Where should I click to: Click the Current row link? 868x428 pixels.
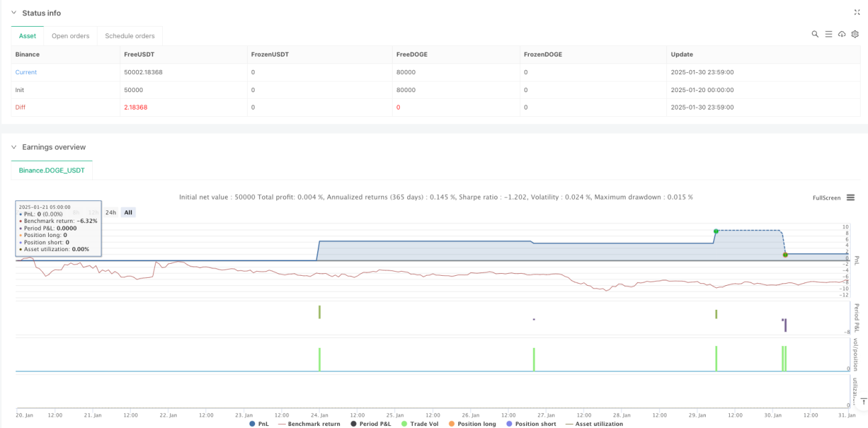point(26,72)
